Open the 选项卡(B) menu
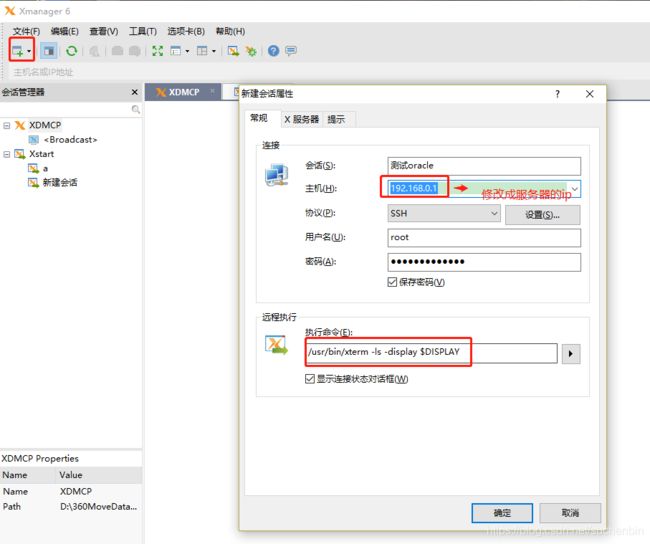Viewport: 650px width, 544px height. 186,32
